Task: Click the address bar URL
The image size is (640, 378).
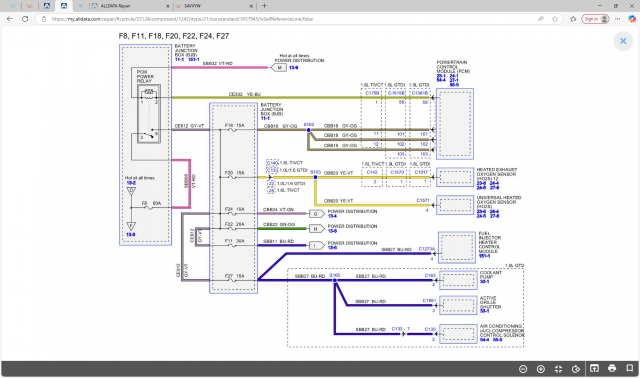Action: 182,19
